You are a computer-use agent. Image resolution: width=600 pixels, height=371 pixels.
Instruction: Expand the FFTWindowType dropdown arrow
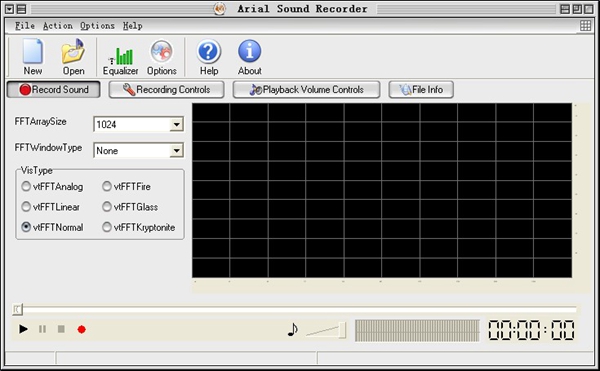pos(176,150)
